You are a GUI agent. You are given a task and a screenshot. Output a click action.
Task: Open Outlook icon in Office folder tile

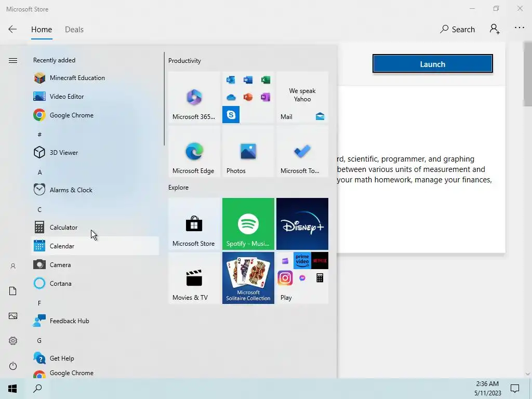(231, 80)
